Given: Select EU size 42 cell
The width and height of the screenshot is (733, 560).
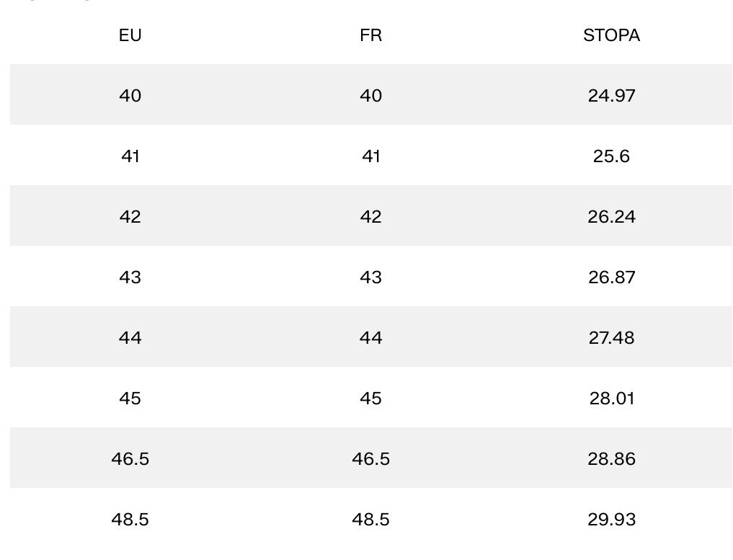Looking at the screenshot, I should (130, 216).
